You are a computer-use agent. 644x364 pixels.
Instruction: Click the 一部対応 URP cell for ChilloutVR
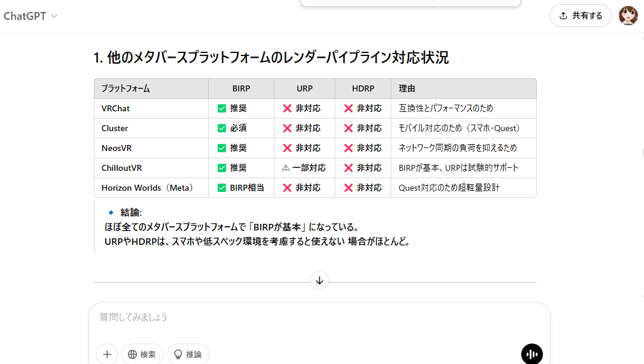pyautogui.click(x=304, y=168)
